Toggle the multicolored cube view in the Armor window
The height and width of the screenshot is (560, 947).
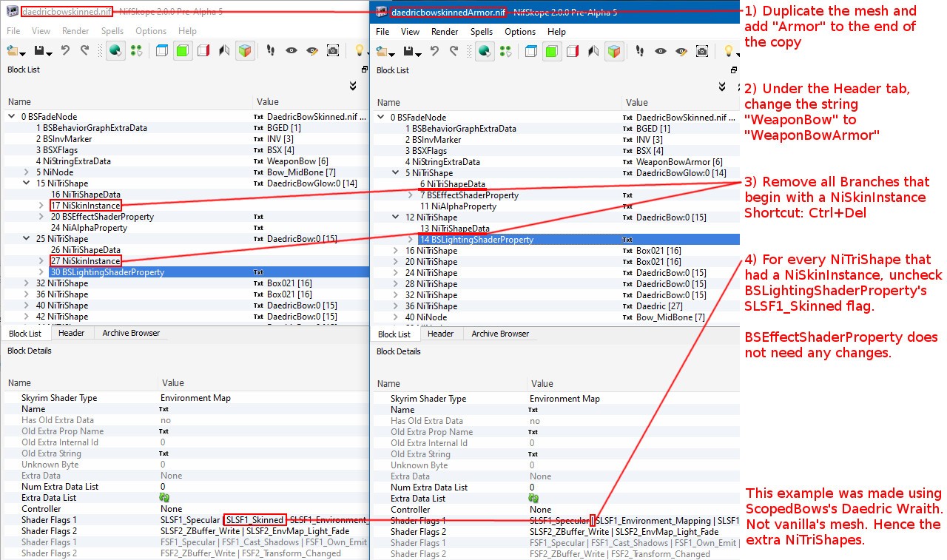pos(614,51)
